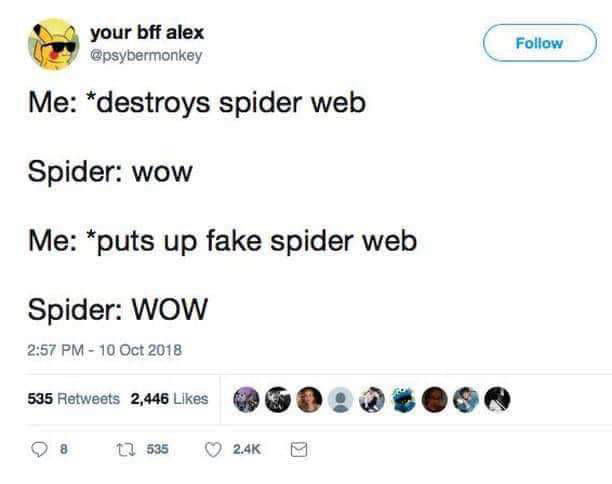The width and height of the screenshot is (612, 484).
Task: Click the 2.4K like count
Action: [x=247, y=449]
